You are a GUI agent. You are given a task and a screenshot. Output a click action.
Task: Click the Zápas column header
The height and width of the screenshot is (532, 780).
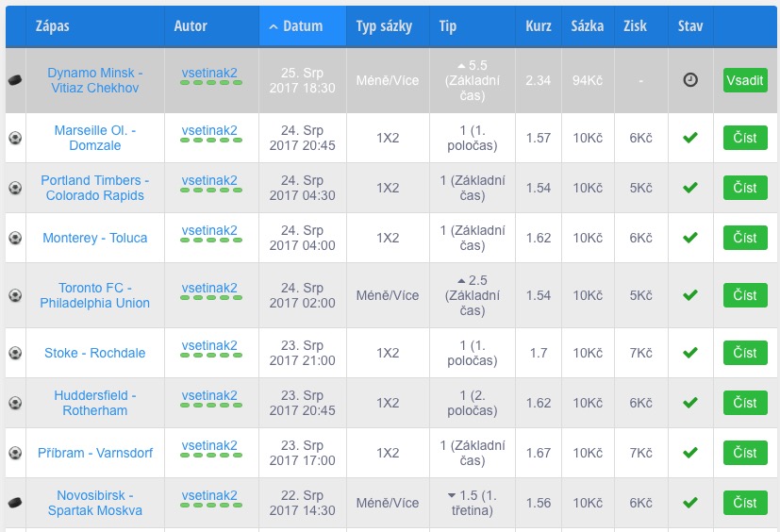click(x=53, y=26)
